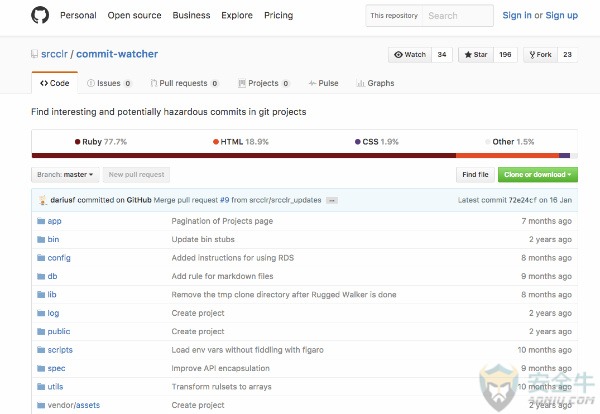Viewport: 600px width, 414px height.
Task: Open the Sign up link
Action: (x=561, y=15)
